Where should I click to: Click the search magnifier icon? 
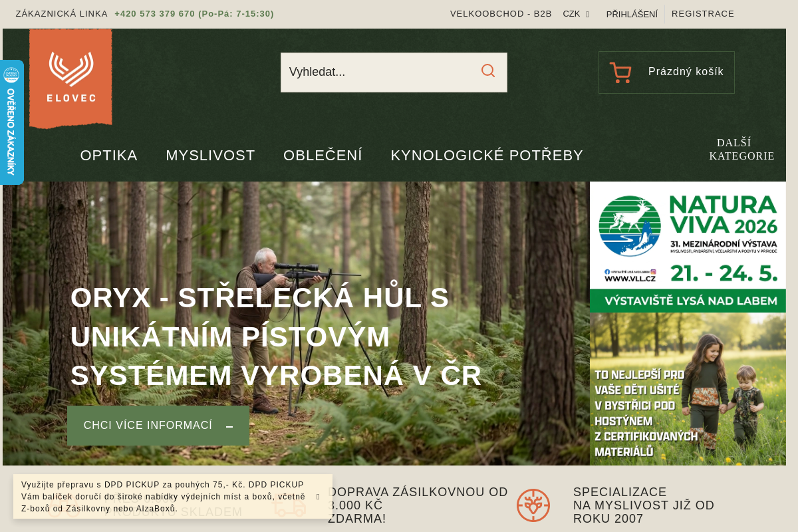(488, 71)
